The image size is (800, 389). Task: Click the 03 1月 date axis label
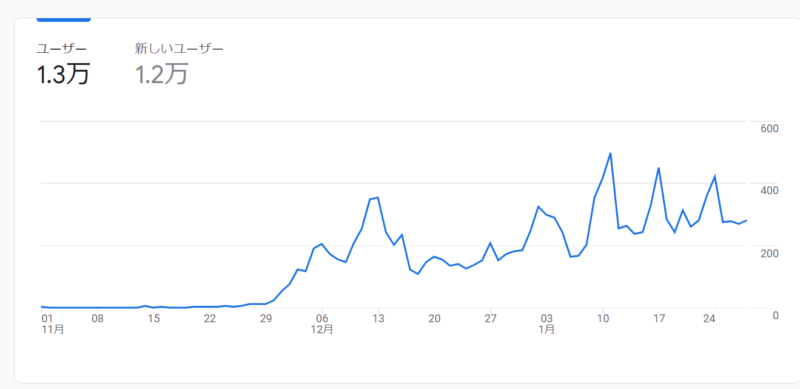coord(546,324)
